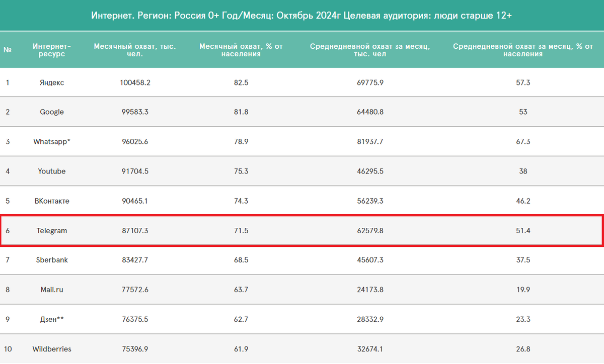Viewport: 604px width, 364px height.
Task: Select the Яндекс resource name
Action: click(x=52, y=82)
